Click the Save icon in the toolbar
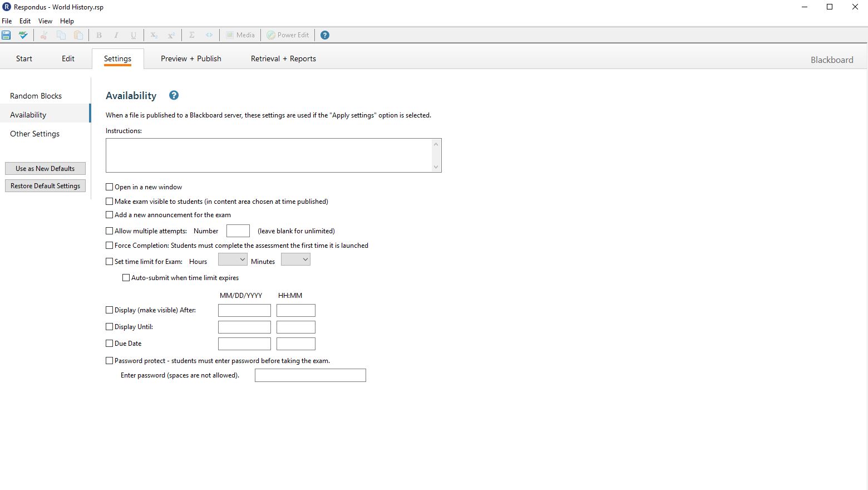Screen dimensions: 868x490 point(7,35)
